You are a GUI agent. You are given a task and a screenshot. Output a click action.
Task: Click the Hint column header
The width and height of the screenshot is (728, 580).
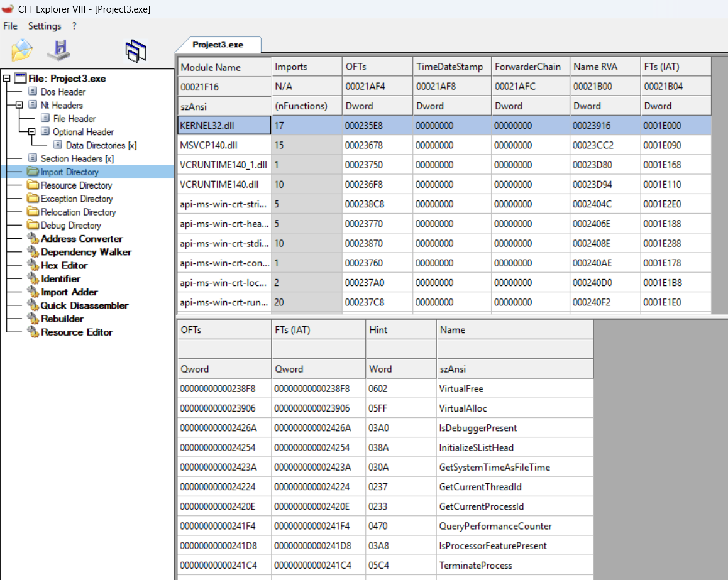(x=401, y=330)
